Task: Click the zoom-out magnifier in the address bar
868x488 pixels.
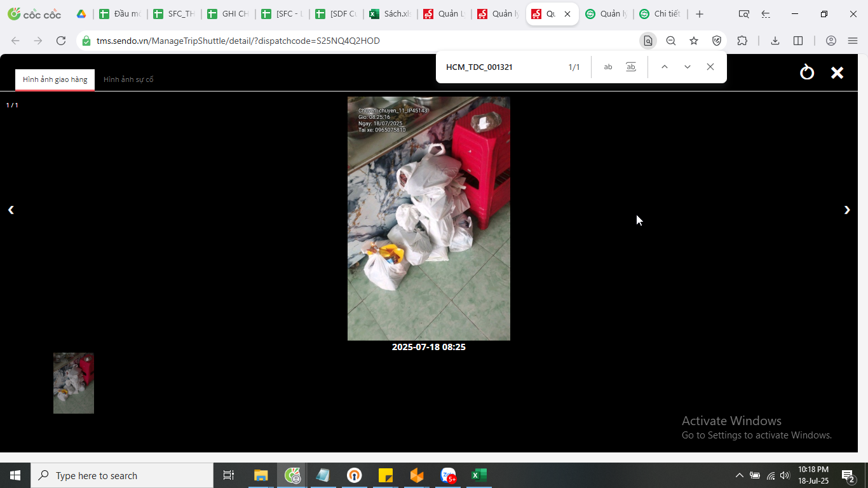Action: 671,41
